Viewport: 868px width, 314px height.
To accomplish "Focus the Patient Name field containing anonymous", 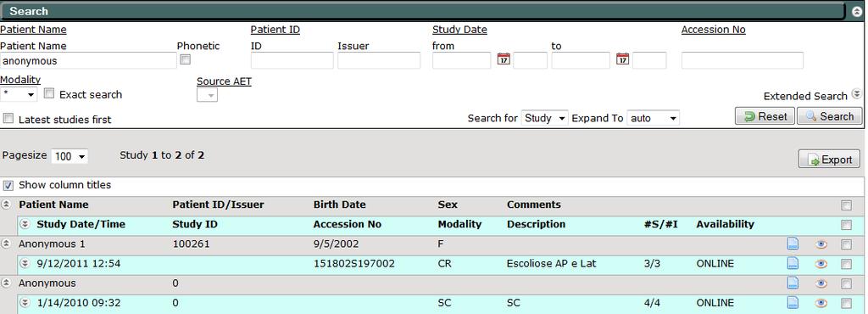I will (x=88, y=60).
